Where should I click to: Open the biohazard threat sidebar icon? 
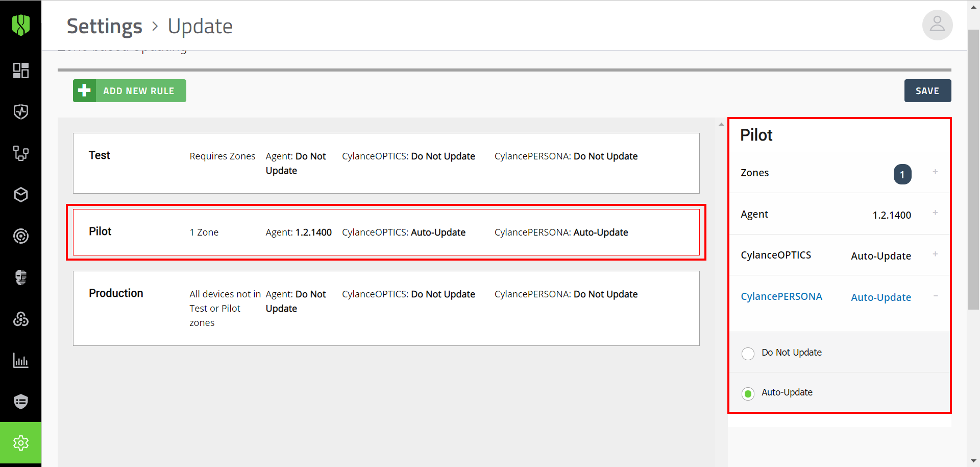[21, 319]
